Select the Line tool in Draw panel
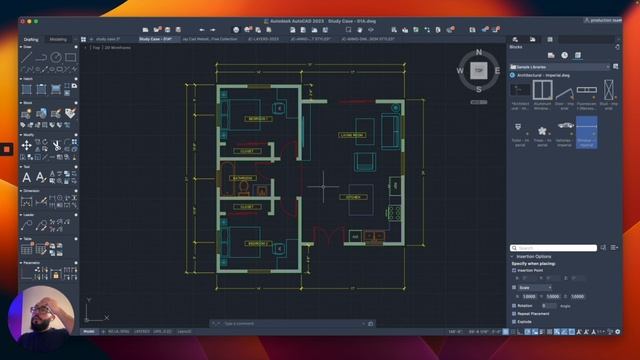This screenshot has width=640, height=360. point(27,58)
